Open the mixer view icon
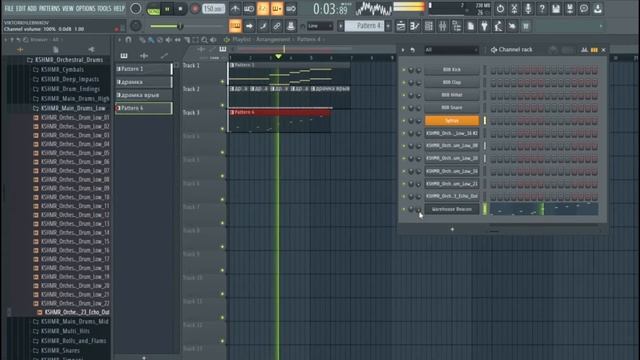 [x=442, y=26]
